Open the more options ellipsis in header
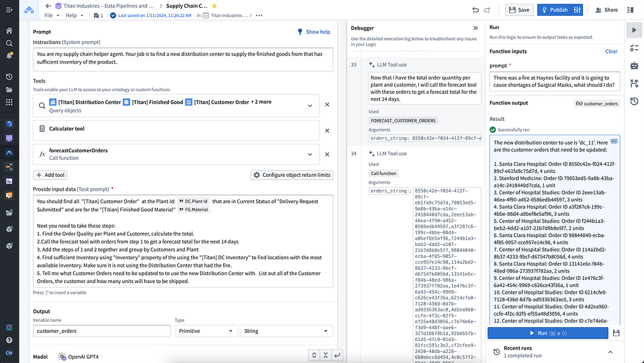The height and width of the screenshot is (363, 644). tap(258, 16)
